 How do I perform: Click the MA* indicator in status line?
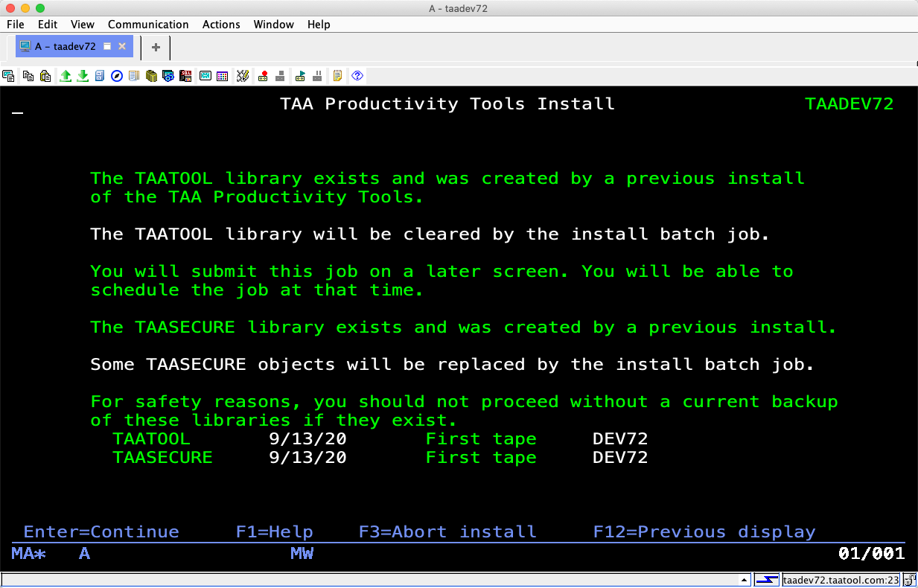click(29, 554)
